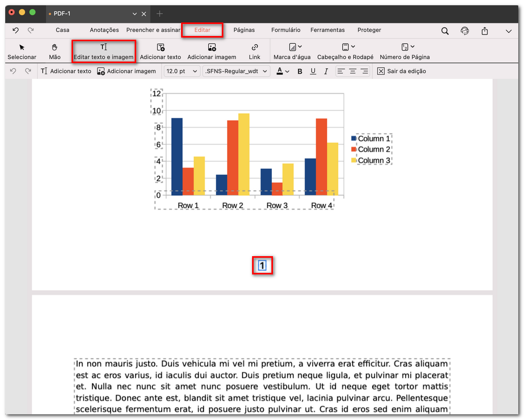524x420 pixels.
Task: Click the undo arrow in the edit bar
Action: (13, 71)
